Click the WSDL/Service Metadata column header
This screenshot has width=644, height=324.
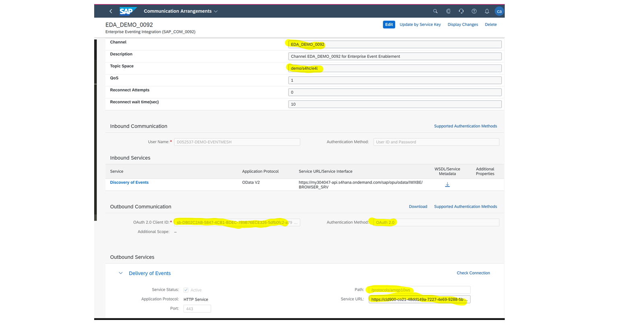[x=447, y=171]
